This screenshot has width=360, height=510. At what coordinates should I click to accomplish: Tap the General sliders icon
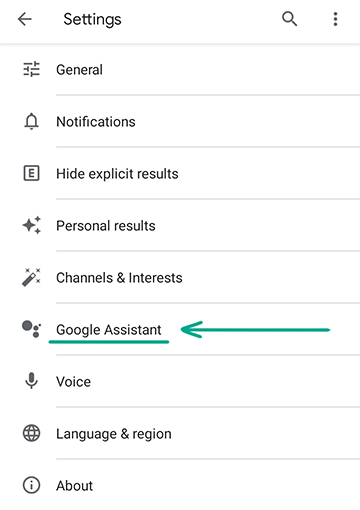pos(31,69)
